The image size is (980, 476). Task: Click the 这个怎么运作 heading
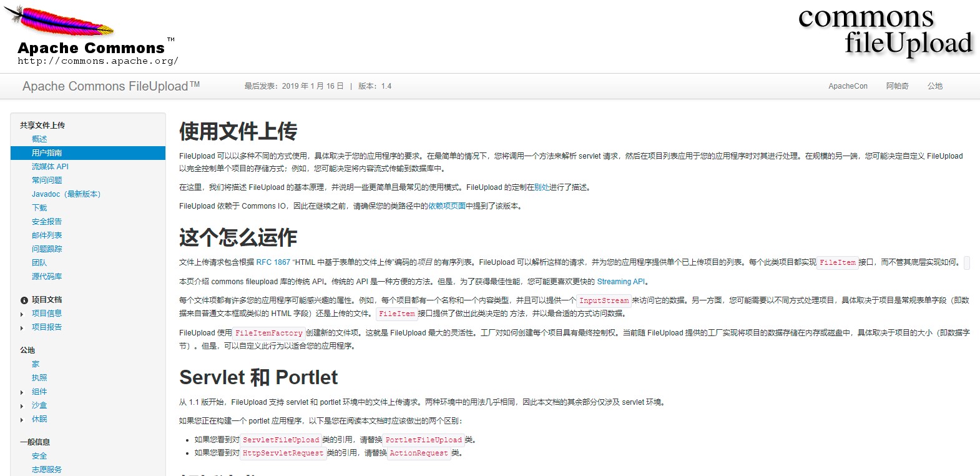[x=238, y=237]
